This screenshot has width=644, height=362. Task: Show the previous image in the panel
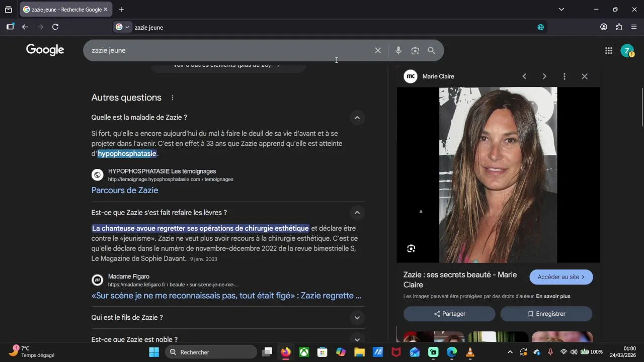coord(524,76)
